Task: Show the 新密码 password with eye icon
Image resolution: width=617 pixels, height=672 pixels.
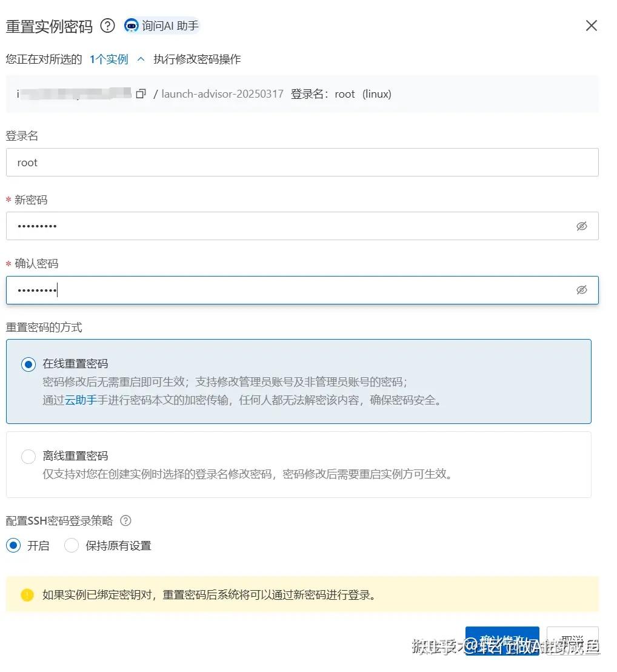Action: [581, 226]
